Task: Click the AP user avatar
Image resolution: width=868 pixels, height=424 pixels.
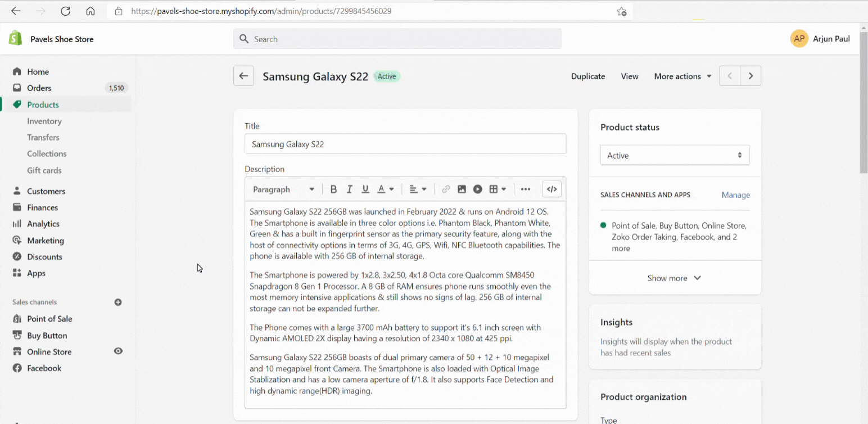Action: (799, 39)
